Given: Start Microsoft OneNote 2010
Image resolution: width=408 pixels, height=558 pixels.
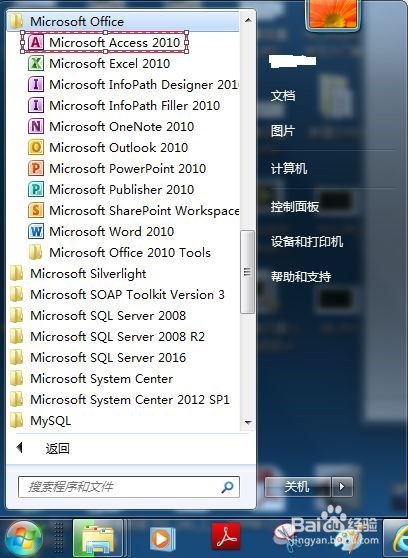Looking at the screenshot, I should pyautogui.click(x=111, y=126).
